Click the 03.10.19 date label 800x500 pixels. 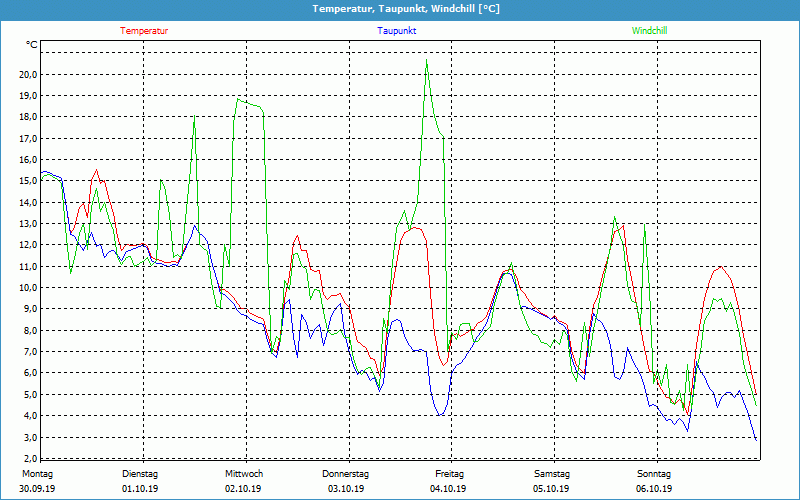click(346, 489)
